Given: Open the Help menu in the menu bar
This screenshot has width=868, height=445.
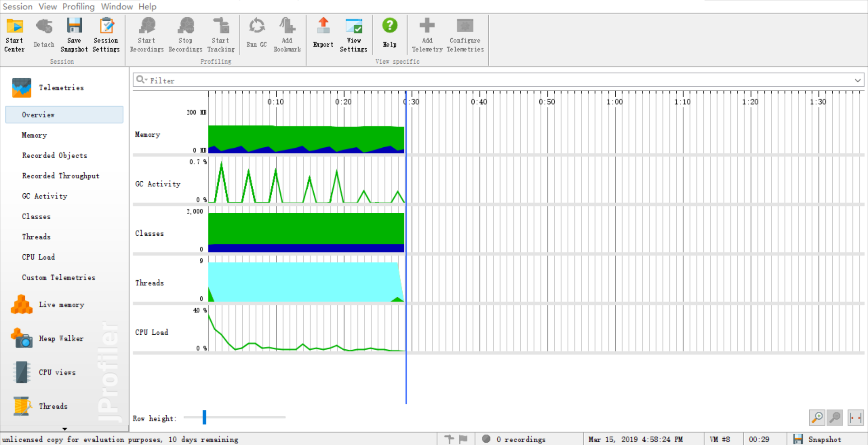Looking at the screenshot, I should point(147,6).
